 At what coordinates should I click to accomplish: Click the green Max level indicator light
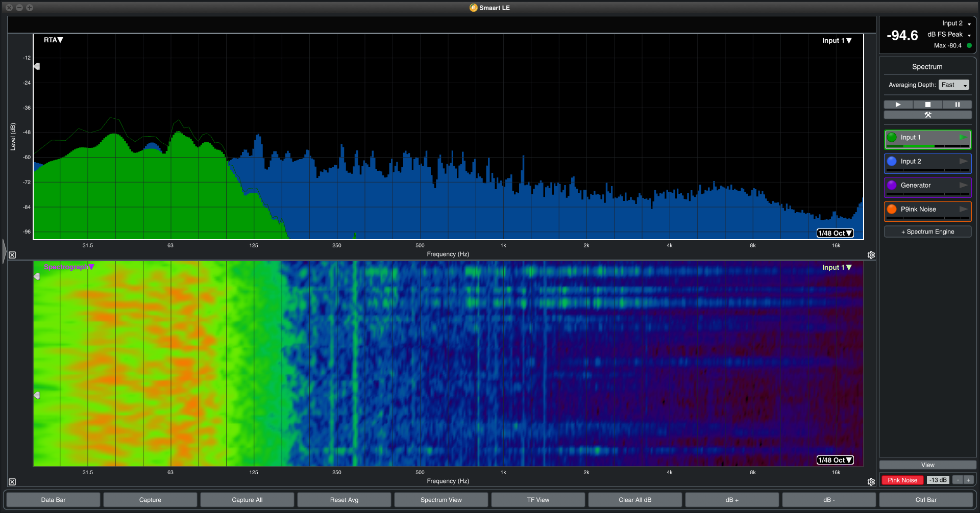click(969, 46)
